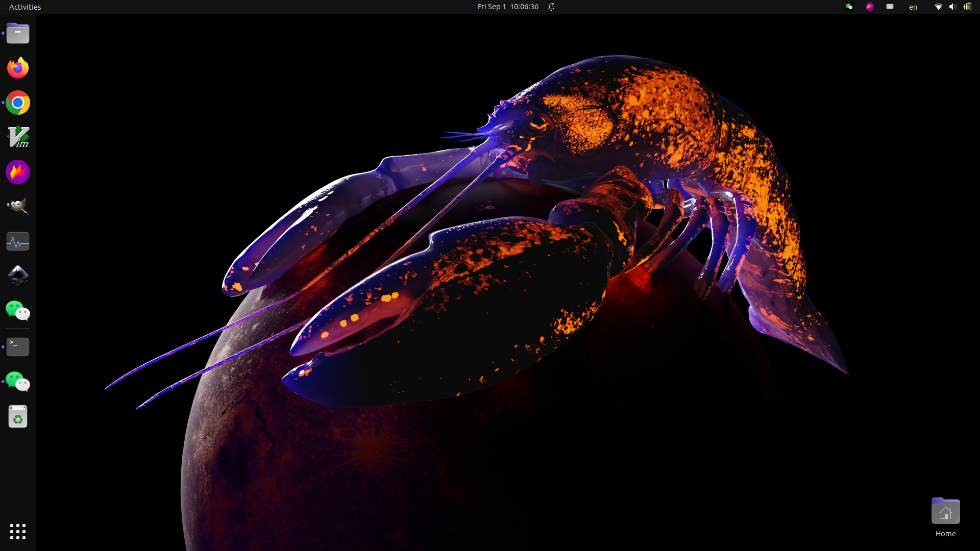Click the volume speaker icon
This screenshot has width=980, height=551.
tap(952, 7)
